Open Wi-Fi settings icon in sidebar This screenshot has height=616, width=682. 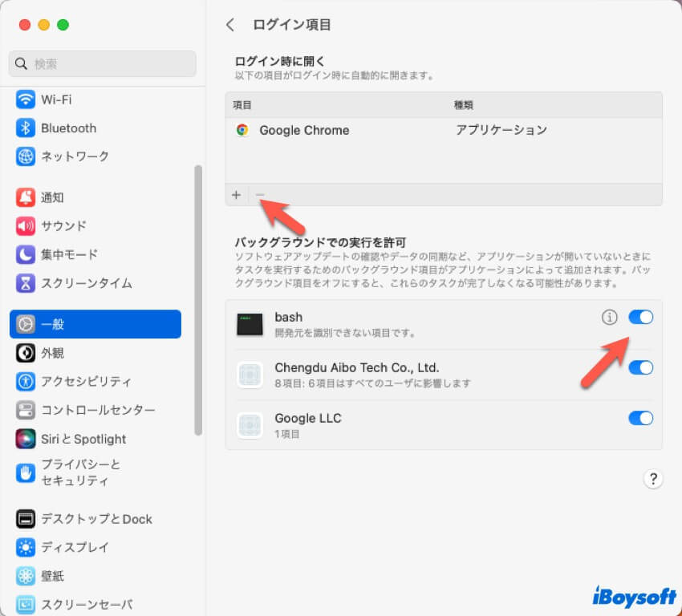[25, 99]
